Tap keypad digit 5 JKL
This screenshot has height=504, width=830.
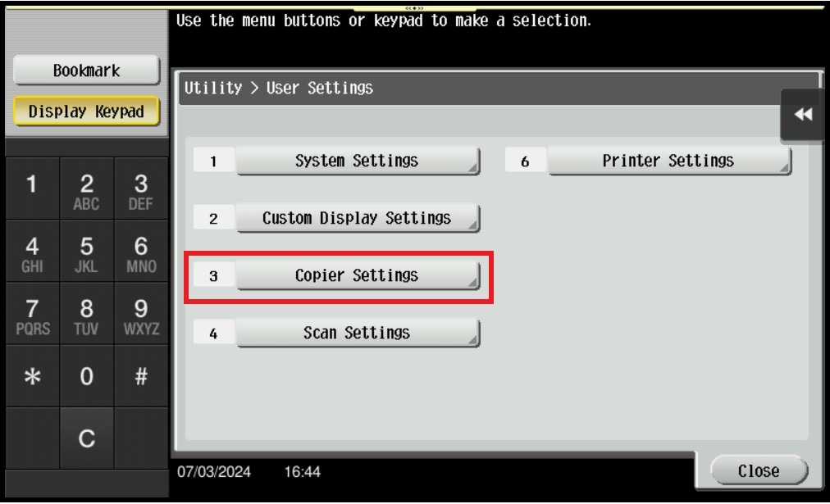point(86,252)
